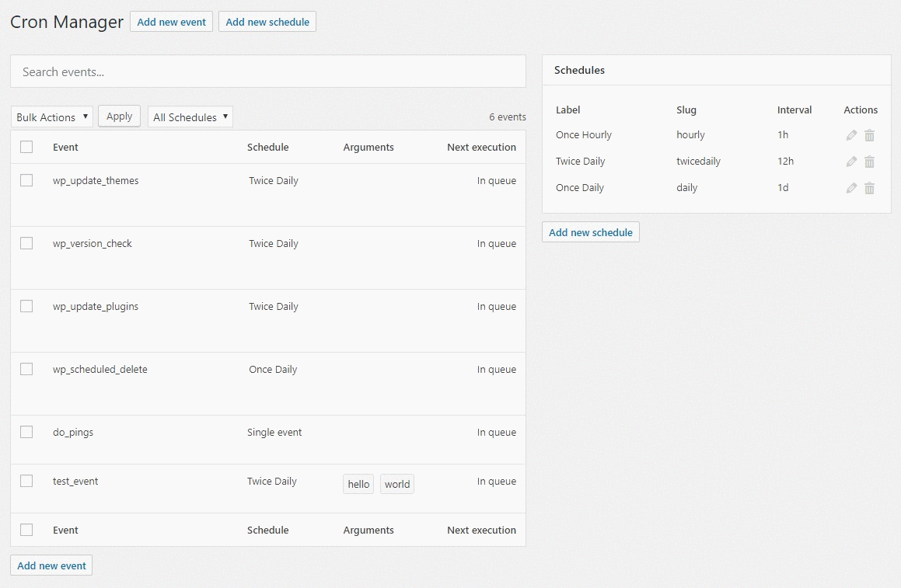Screen dimensions: 901x588
Task: Click the Next execution header in footer
Action: (x=481, y=530)
